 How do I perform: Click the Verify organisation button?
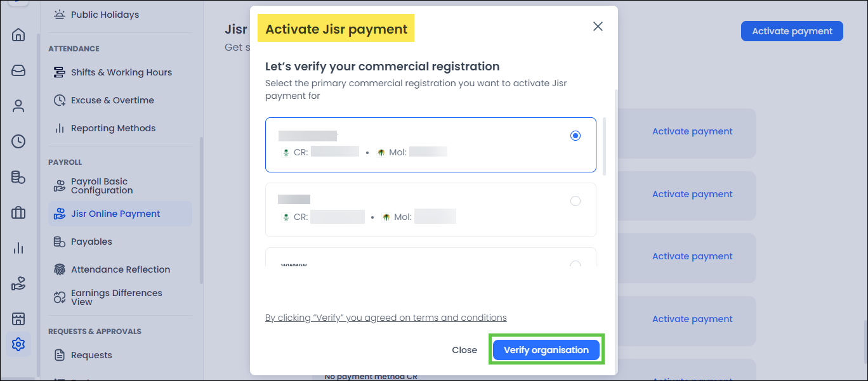[x=546, y=350]
